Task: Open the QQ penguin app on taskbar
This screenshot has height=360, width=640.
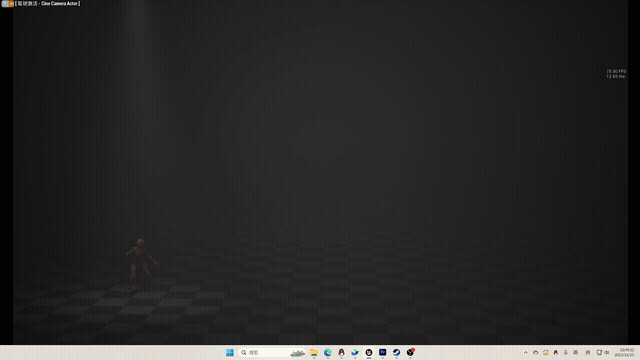Action: (x=341, y=352)
